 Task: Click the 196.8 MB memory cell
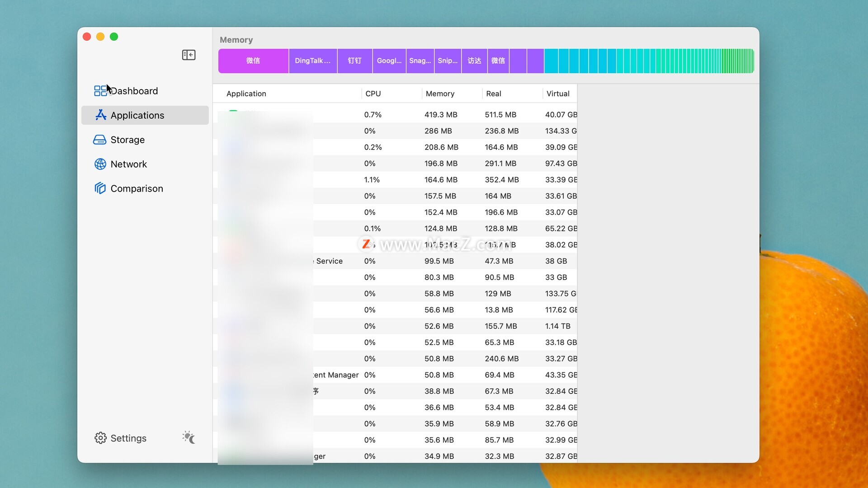coord(441,164)
